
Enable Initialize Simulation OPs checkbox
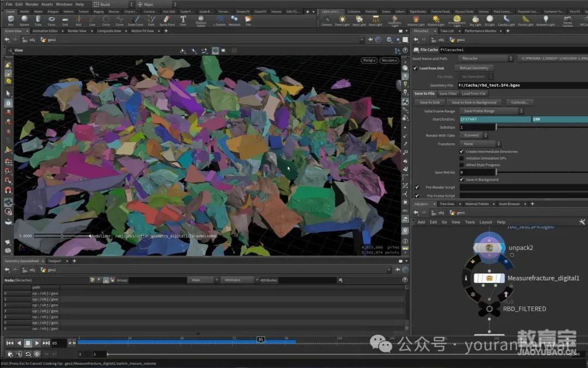tap(462, 158)
